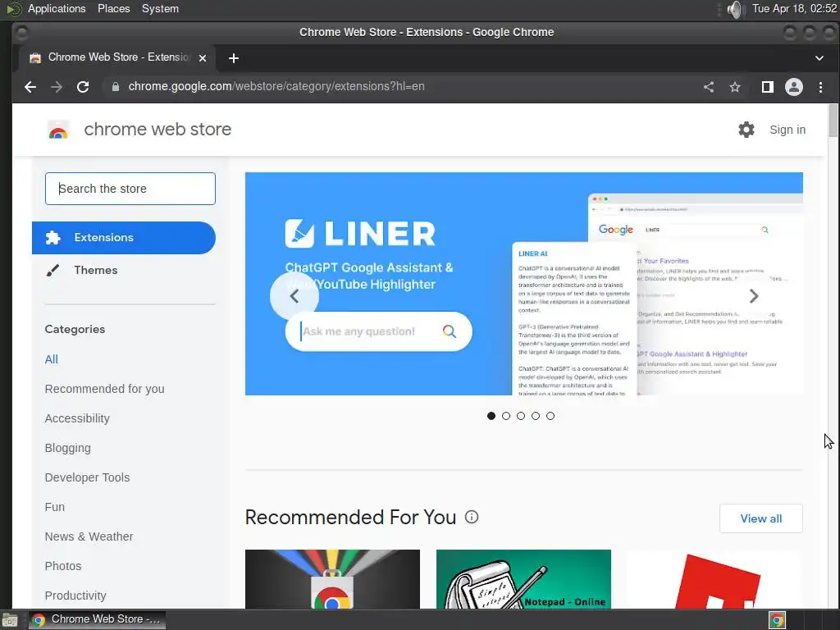Filter by the All category

[x=52, y=359]
